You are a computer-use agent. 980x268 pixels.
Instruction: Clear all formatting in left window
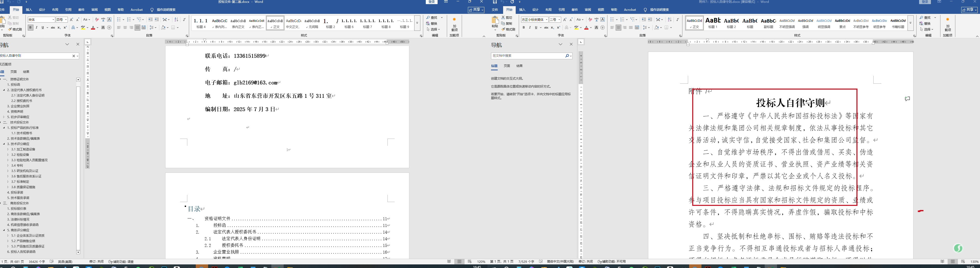(97, 20)
